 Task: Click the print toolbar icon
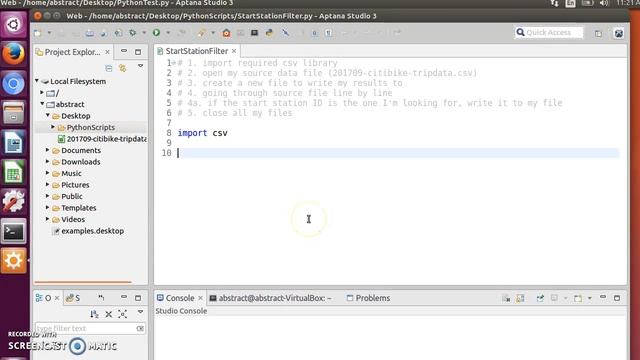coord(89,33)
